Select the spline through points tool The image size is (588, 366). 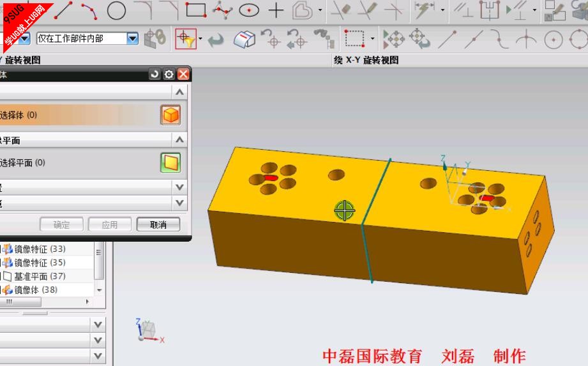pyautogui.click(x=222, y=10)
